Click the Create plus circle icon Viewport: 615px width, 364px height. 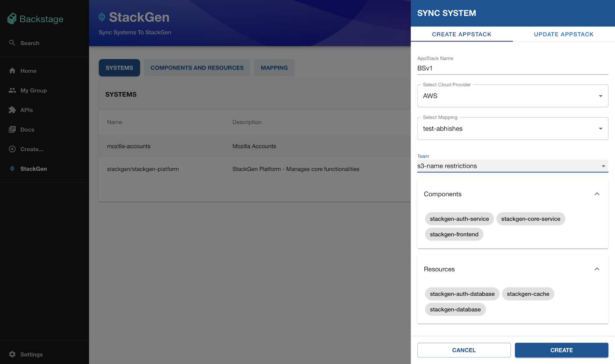12,149
